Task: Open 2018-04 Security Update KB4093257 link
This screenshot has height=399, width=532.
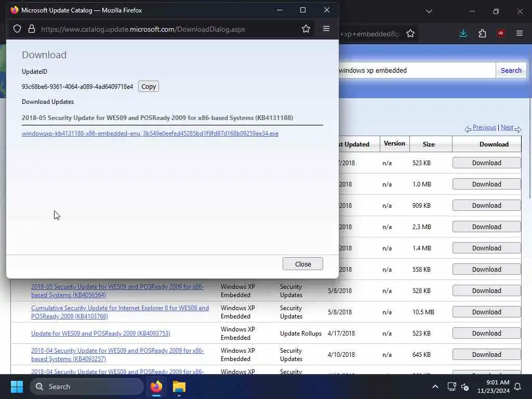Action: click(117, 354)
